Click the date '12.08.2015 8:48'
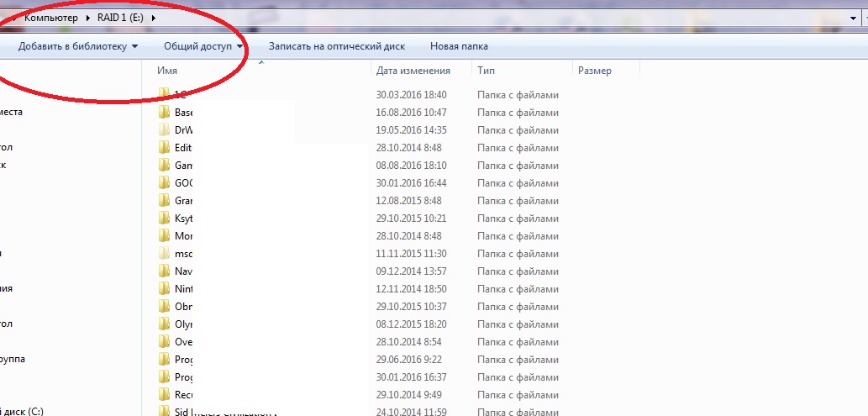 pos(408,201)
